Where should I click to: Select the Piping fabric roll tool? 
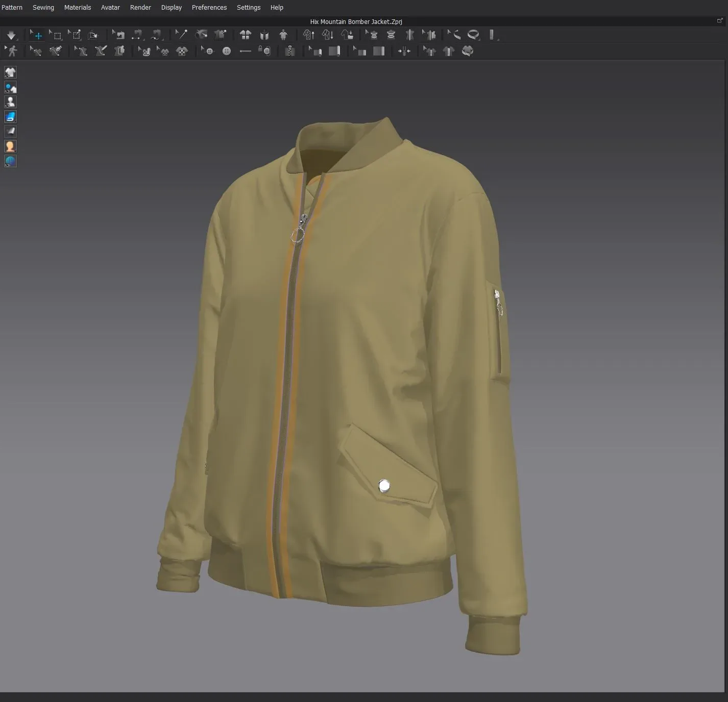(334, 51)
